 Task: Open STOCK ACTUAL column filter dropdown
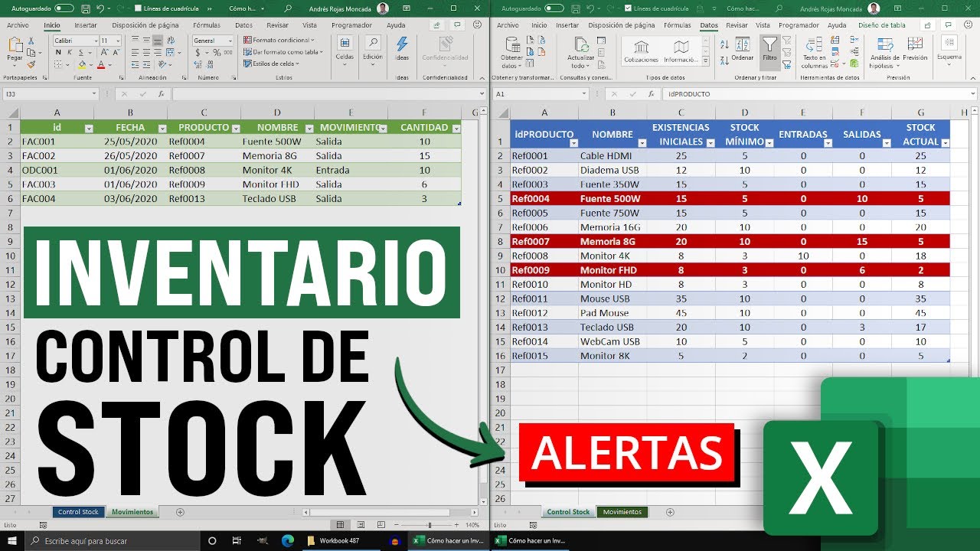pos(945,142)
